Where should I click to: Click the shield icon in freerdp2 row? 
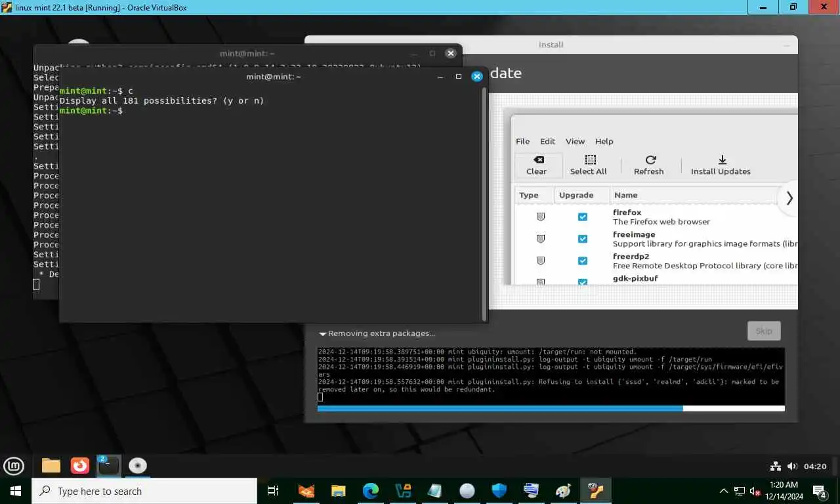point(541,261)
